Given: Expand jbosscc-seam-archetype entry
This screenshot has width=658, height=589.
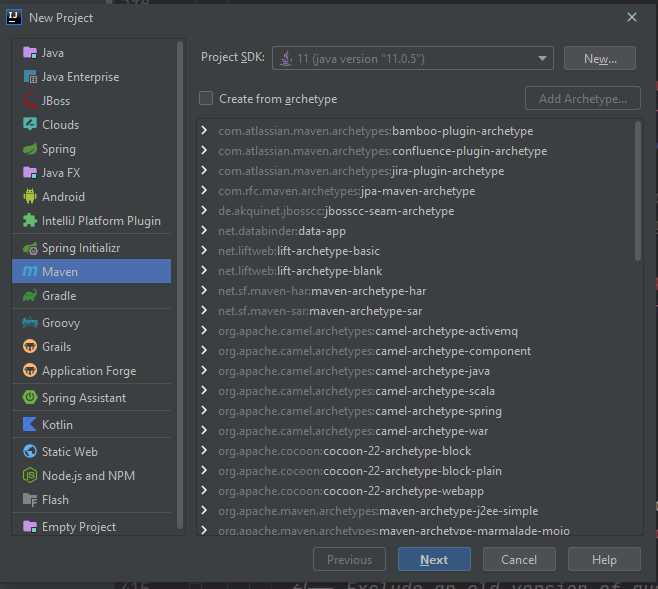Looking at the screenshot, I should tap(204, 210).
